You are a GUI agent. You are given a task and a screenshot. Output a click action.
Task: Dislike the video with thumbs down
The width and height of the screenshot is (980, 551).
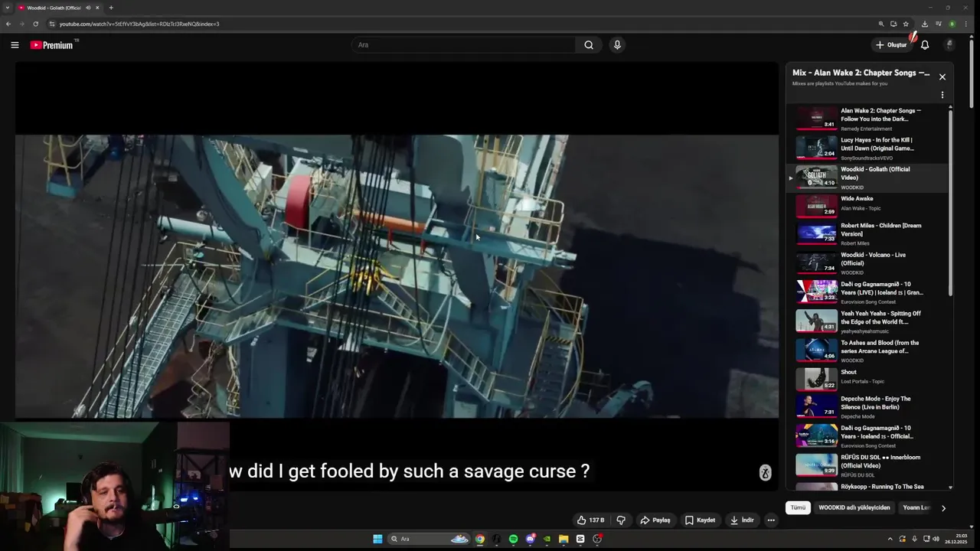coord(621,520)
